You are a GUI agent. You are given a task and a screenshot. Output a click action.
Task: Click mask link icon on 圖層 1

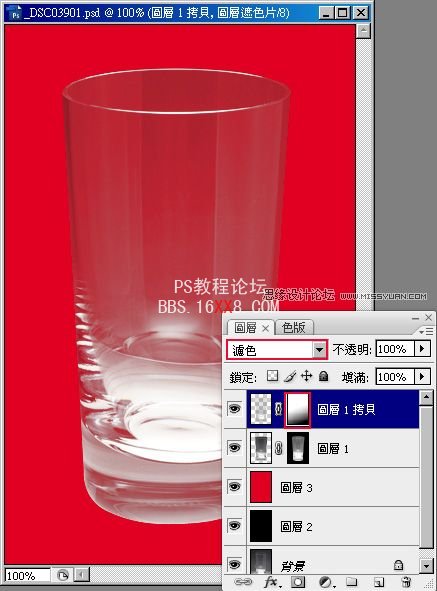(x=278, y=448)
